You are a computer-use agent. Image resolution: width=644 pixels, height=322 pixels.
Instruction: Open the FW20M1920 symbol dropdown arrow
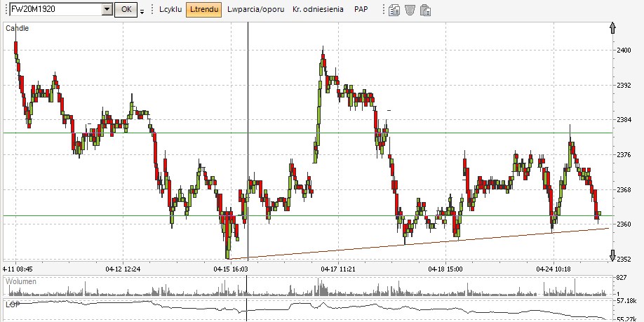(x=107, y=10)
